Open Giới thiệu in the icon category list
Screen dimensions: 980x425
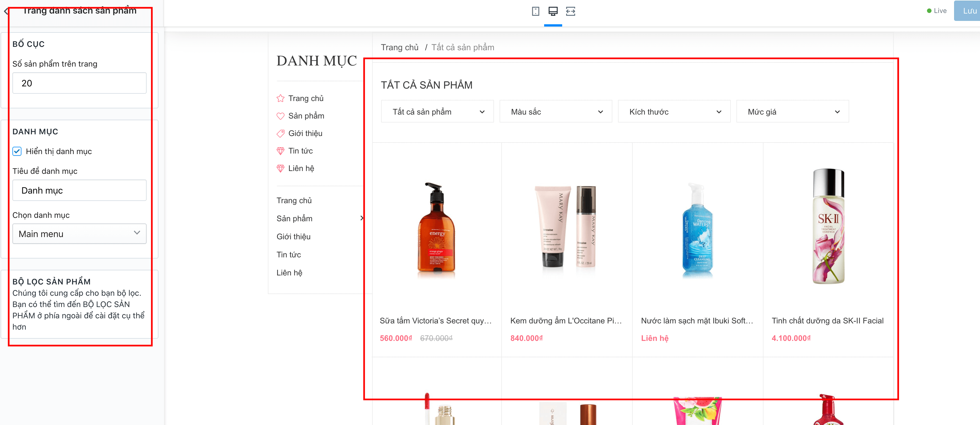[305, 133]
